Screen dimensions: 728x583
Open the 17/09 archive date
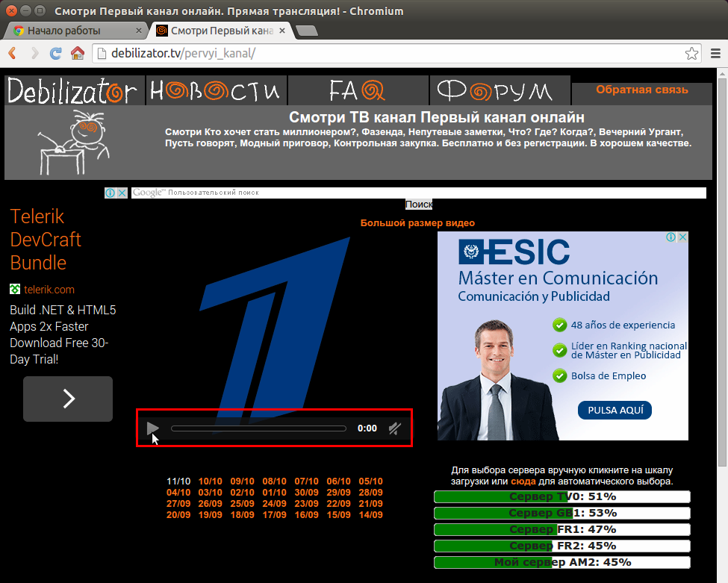coord(274,515)
